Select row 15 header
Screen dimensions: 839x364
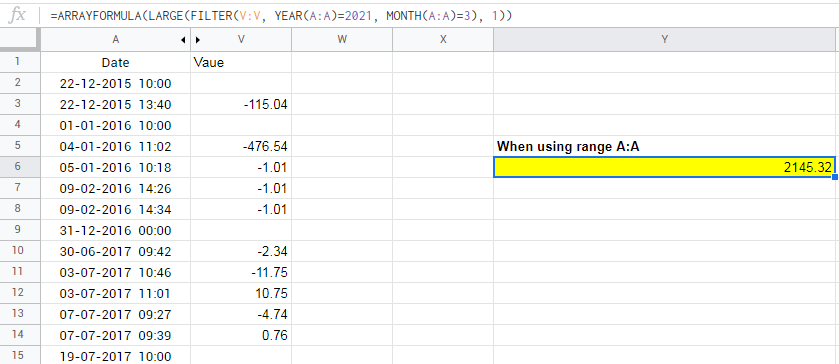20,355
